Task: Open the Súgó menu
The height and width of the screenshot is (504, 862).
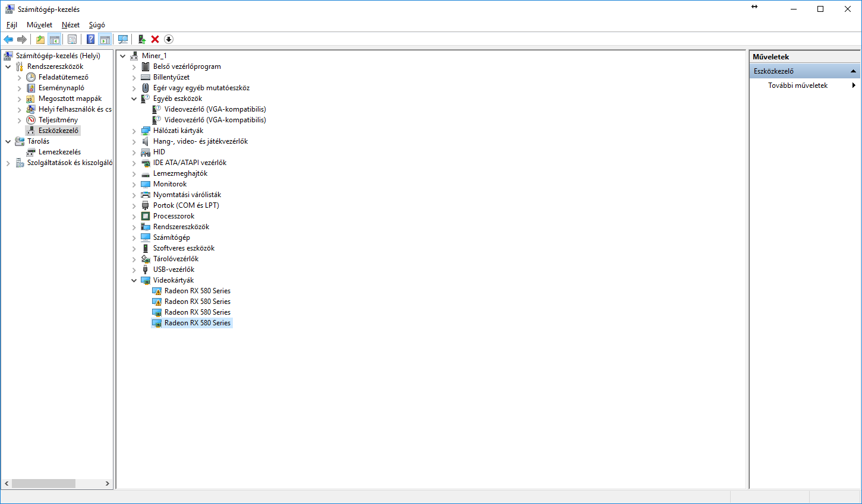Action: pos(97,25)
